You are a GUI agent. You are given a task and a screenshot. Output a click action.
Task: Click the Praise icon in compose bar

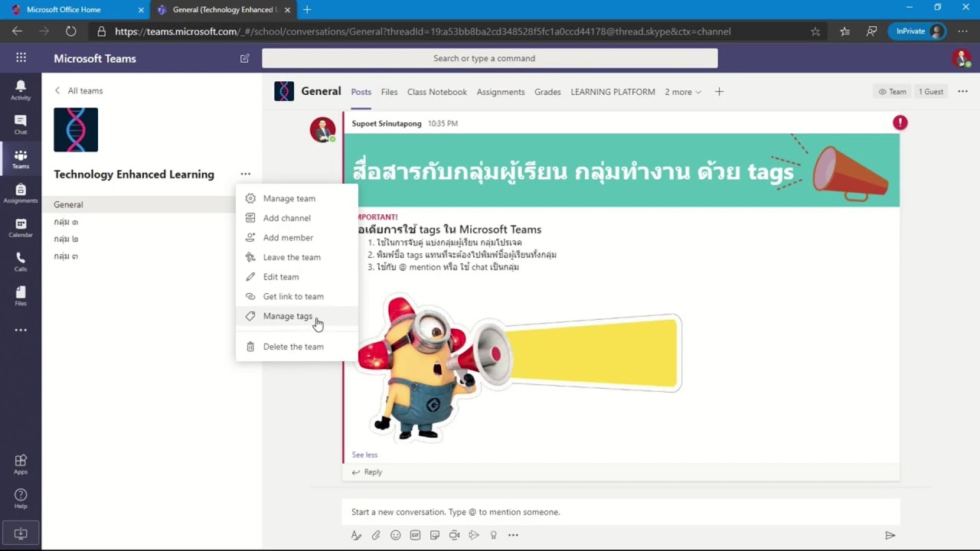(x=494, y=535)
